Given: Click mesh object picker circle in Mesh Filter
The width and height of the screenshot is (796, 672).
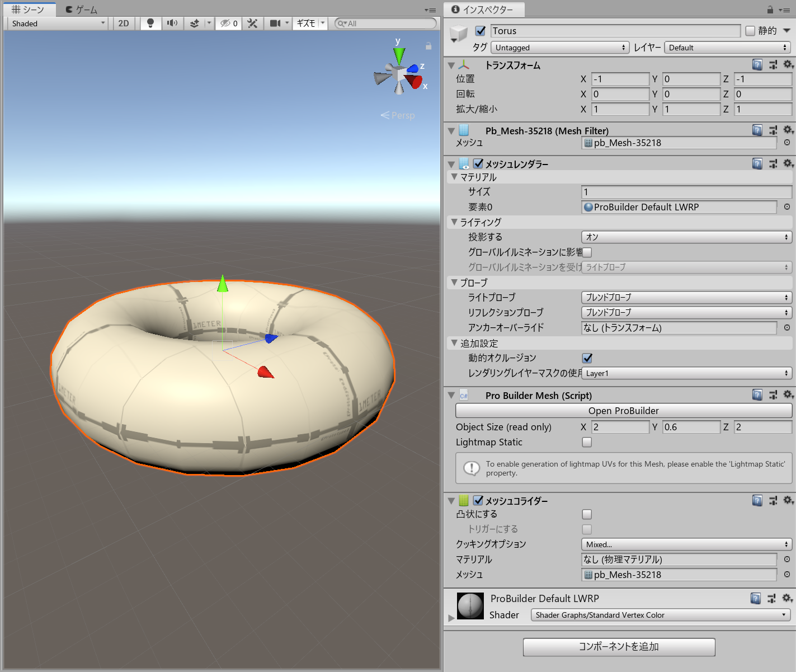Looking at the screenshot, I should point(786,143).
